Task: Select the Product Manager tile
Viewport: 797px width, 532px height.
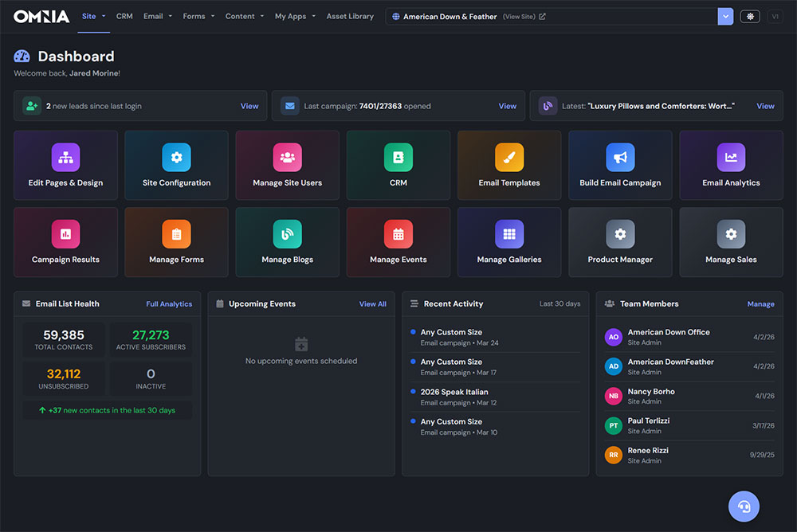Action: coord(620,242)
